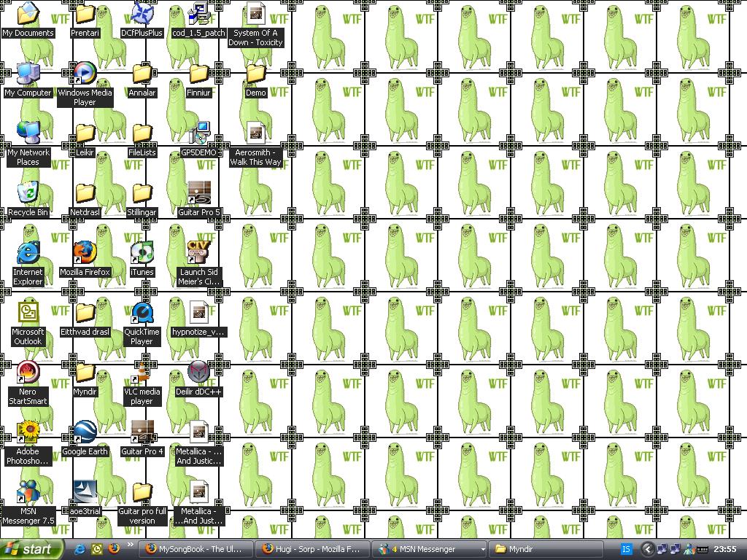747x560 pixels.
Task: Select the Finniur folder icon
Action: (198, 79)
